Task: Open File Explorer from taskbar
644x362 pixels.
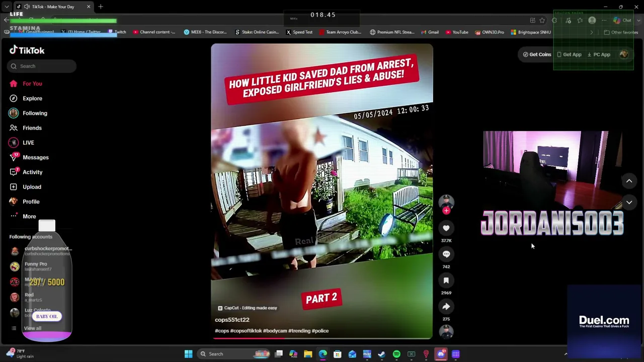Action: click(308, 354)
